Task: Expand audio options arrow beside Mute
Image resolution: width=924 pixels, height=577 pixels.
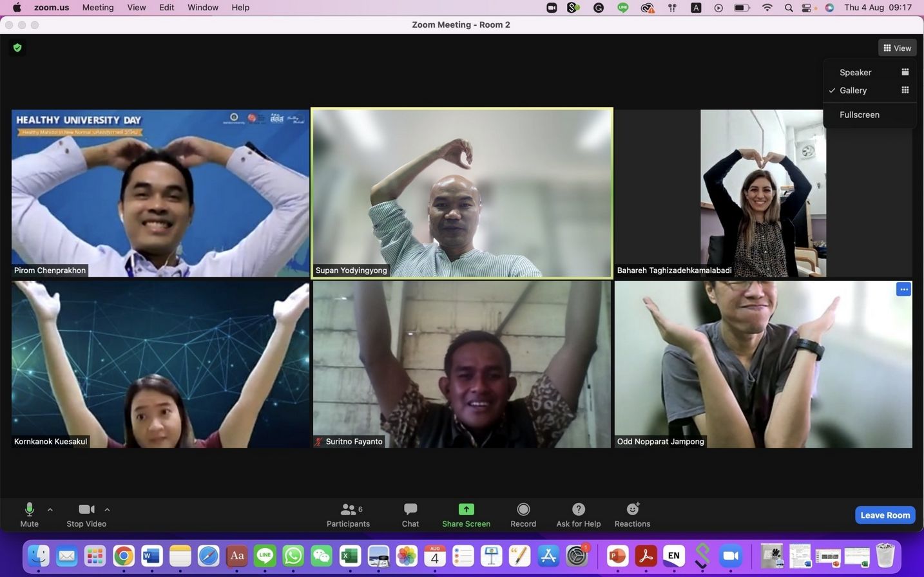Action: [50, 509]
